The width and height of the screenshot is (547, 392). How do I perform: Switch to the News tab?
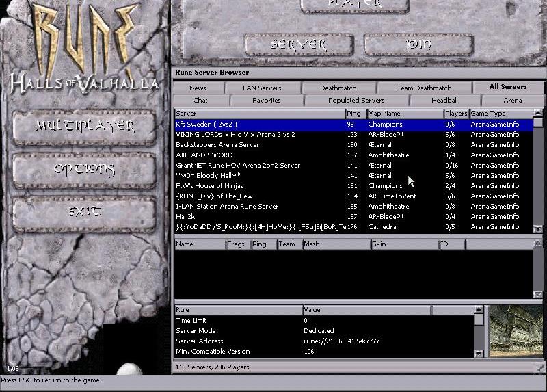point(198,88)
